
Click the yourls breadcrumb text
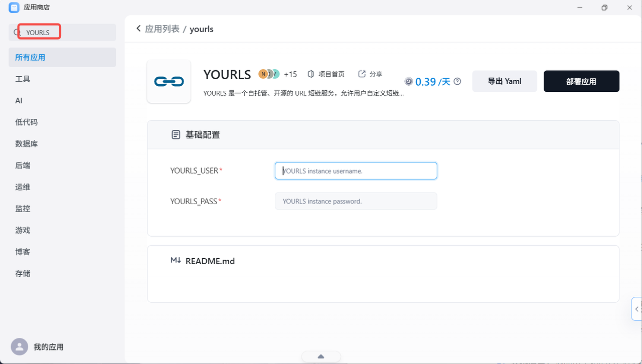202,29
